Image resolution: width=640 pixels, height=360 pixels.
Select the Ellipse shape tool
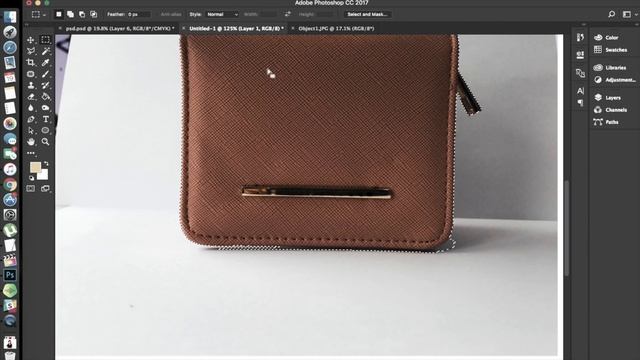(x=45, y=131)
